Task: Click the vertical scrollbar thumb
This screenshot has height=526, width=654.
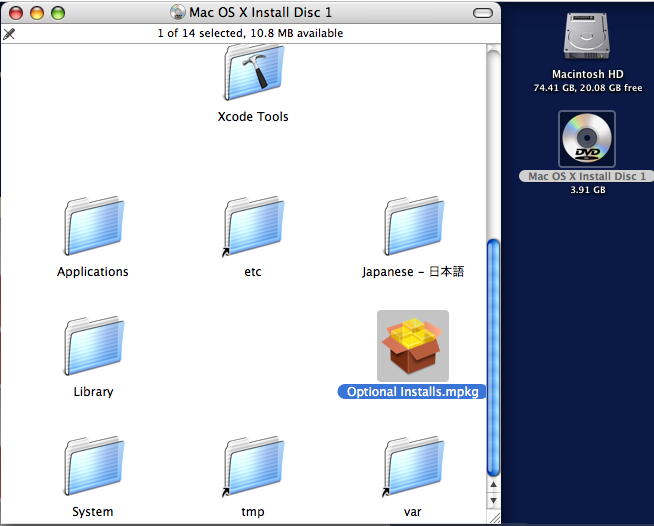Action: tap(493, 358)
